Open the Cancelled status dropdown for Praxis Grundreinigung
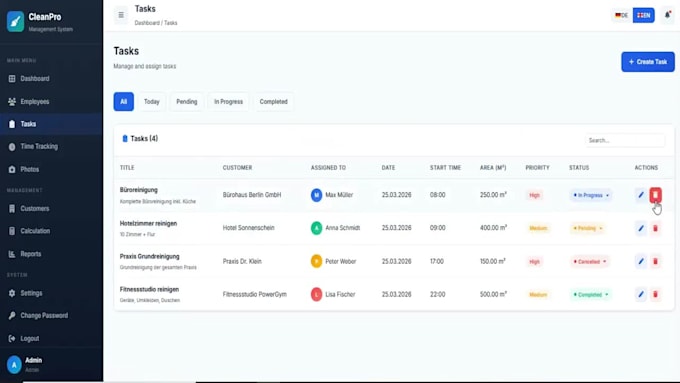Viewport: 680px width, 383px height. click(589, 262)
